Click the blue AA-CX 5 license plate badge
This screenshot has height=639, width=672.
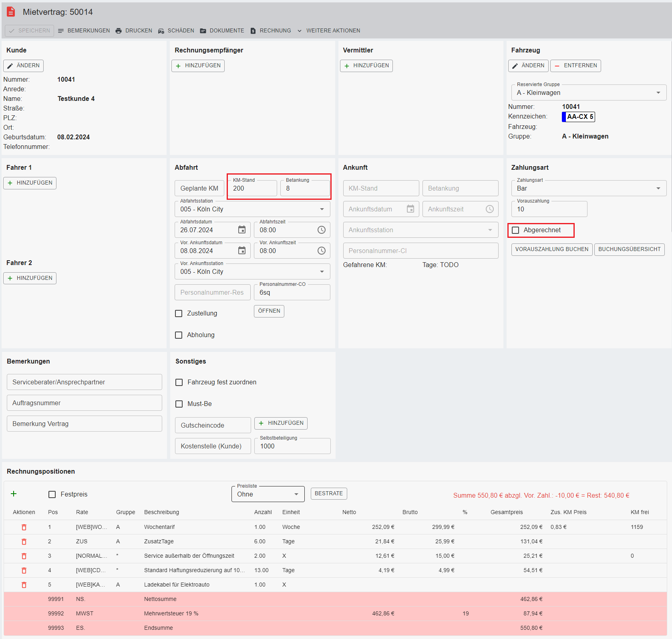[578, 117]
